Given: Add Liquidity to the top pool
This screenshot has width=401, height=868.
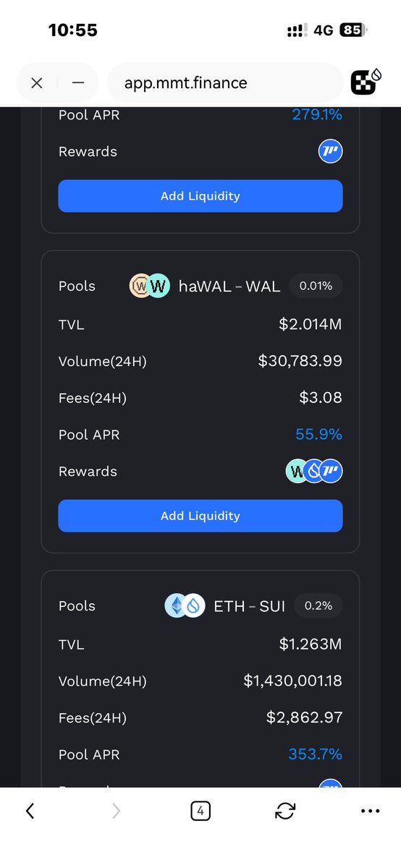Looking at the screenshot, I should (200, 196).
